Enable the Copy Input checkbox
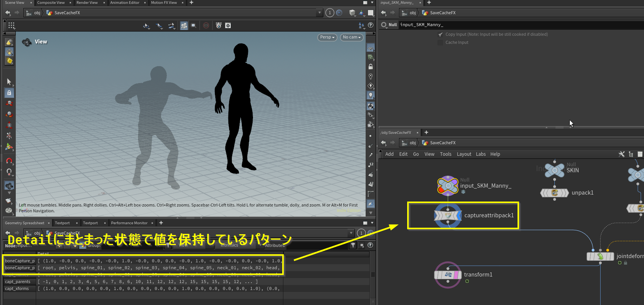 [440, 34]
